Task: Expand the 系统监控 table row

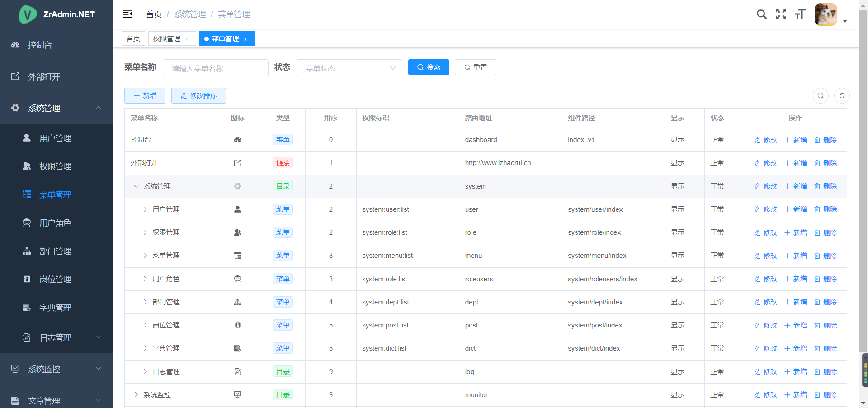Action: pyautogui.click(x=136, y=395)
